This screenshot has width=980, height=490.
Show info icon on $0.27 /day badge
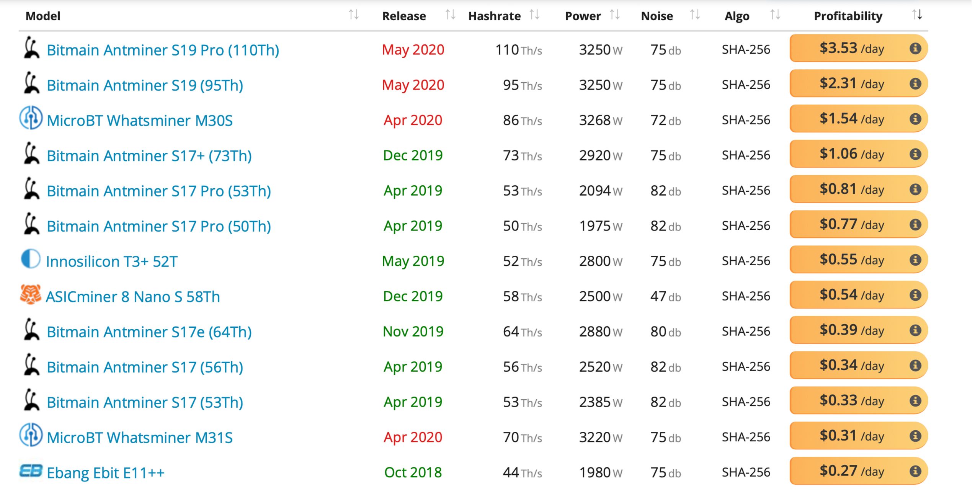(x=915, y=471)
